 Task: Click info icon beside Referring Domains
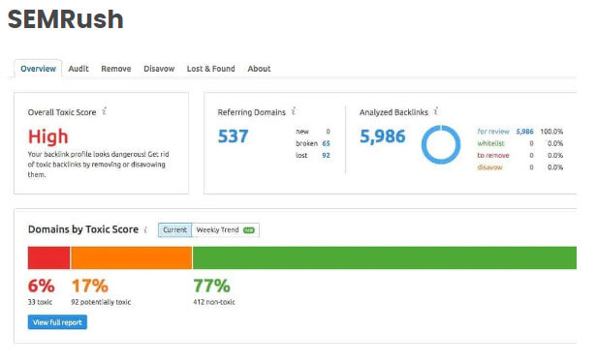pos(294,111)
